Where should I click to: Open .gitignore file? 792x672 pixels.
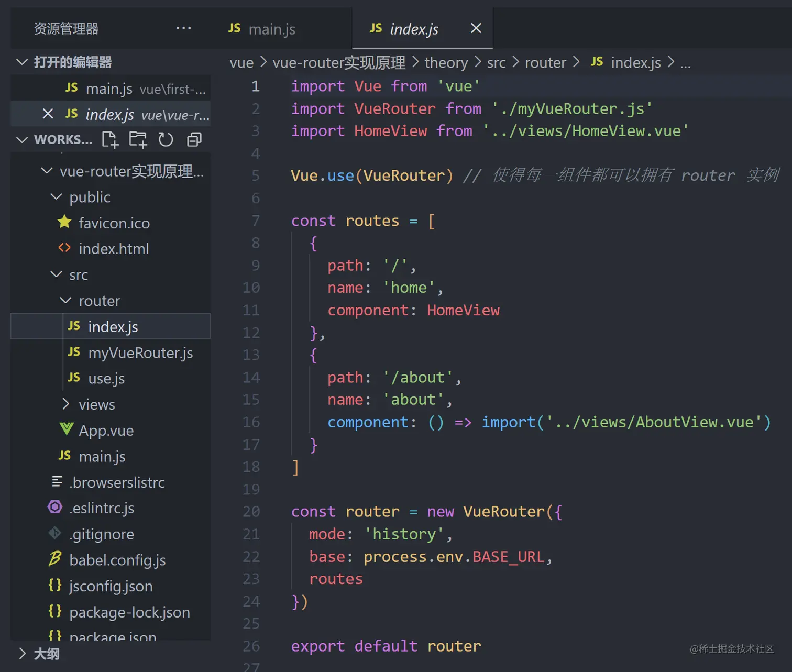coord(102,534)
